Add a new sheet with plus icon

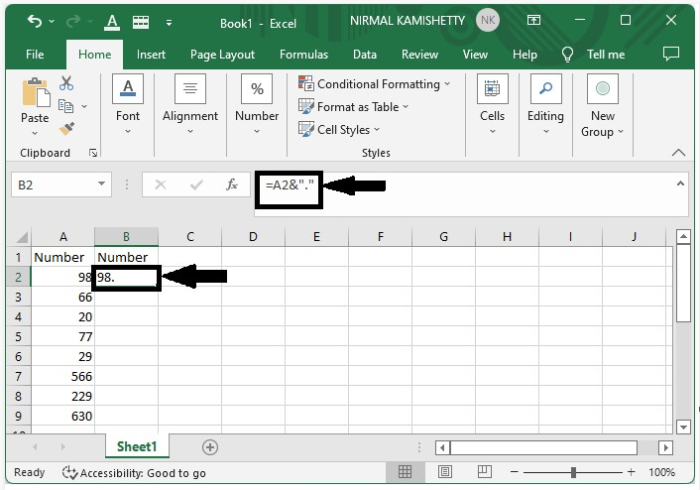210,447
